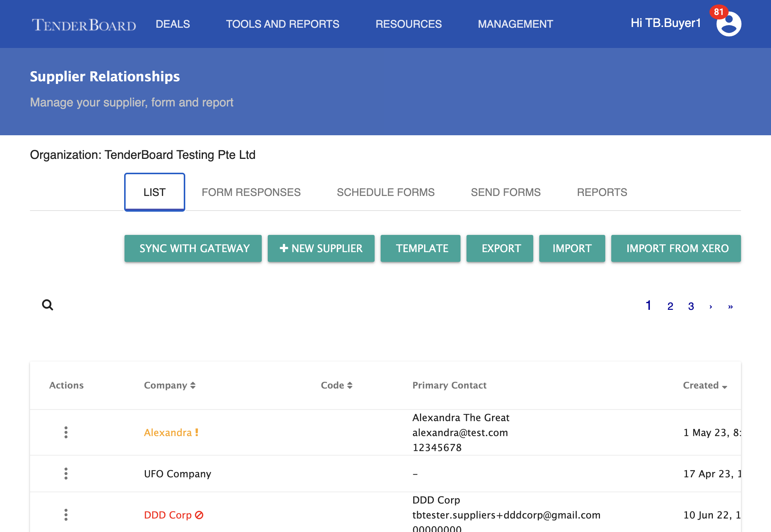Select the LIST tab

(154, 192)
